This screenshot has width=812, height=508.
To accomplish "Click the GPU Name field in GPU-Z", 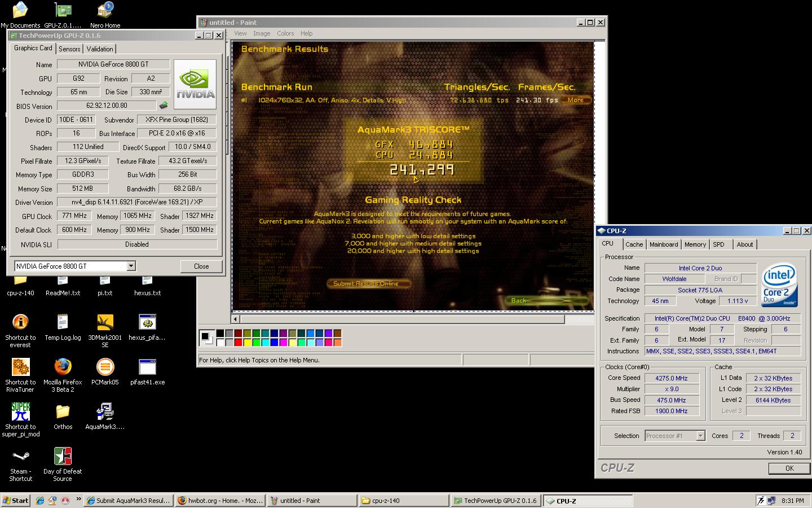I will click(x=113, y=64).
